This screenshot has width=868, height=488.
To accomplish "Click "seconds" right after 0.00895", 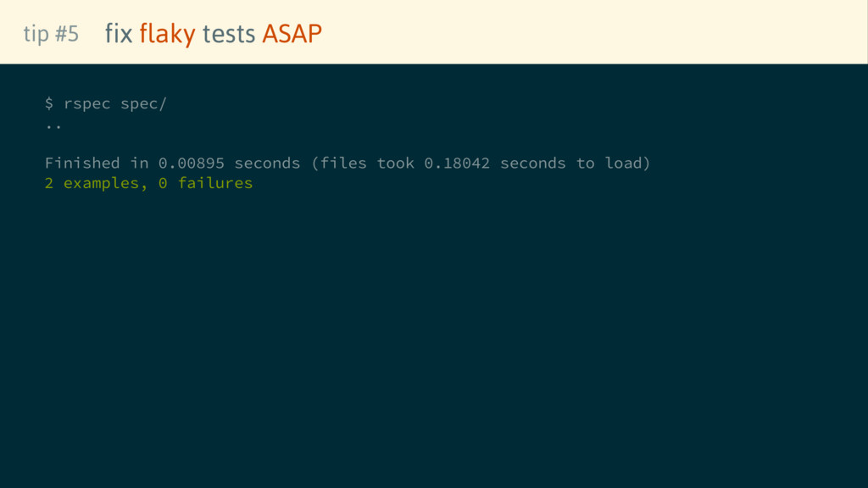I will pos(267,163).
